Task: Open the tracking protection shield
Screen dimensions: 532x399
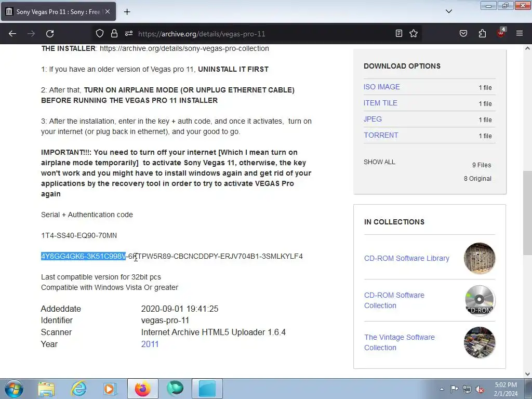Action: 99,33
